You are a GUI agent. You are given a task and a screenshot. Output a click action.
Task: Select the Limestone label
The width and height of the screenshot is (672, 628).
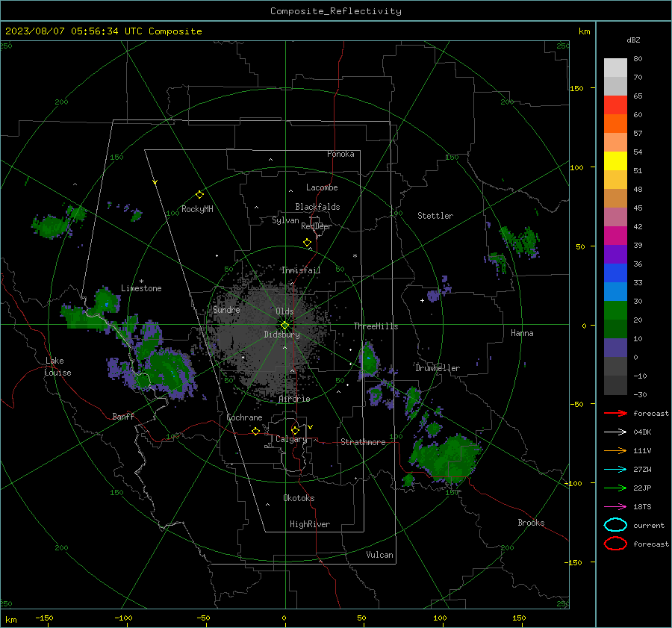coord(141,288)
